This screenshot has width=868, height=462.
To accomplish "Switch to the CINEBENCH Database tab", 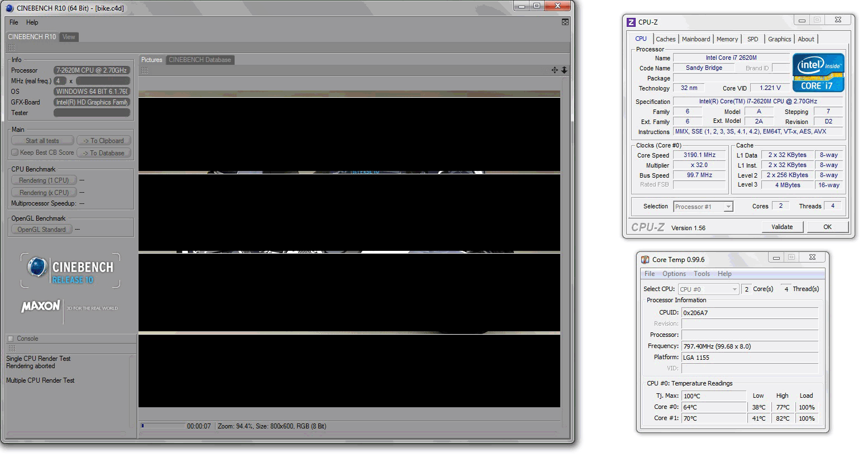I will point(200,60).
